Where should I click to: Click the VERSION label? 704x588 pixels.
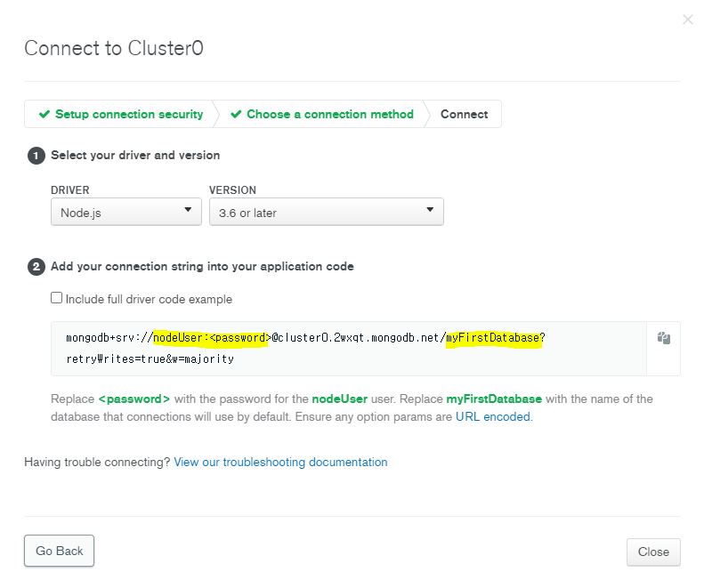tap(232, 190)
